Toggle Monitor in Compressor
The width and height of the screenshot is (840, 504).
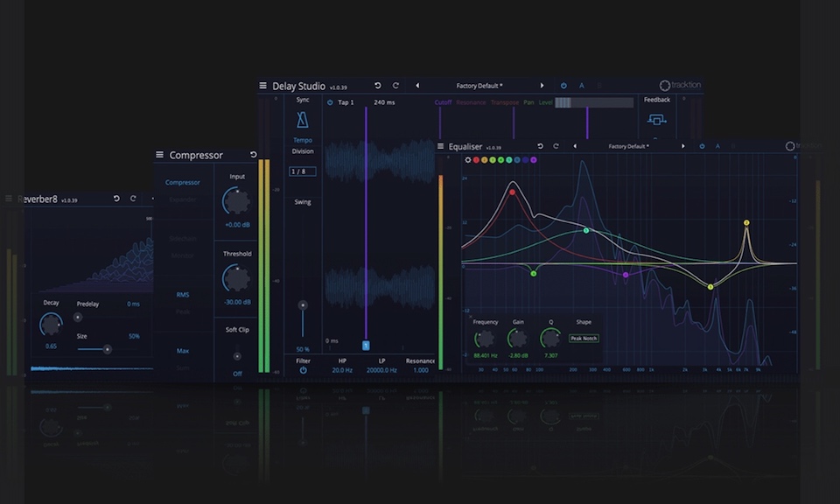point(183,256)
